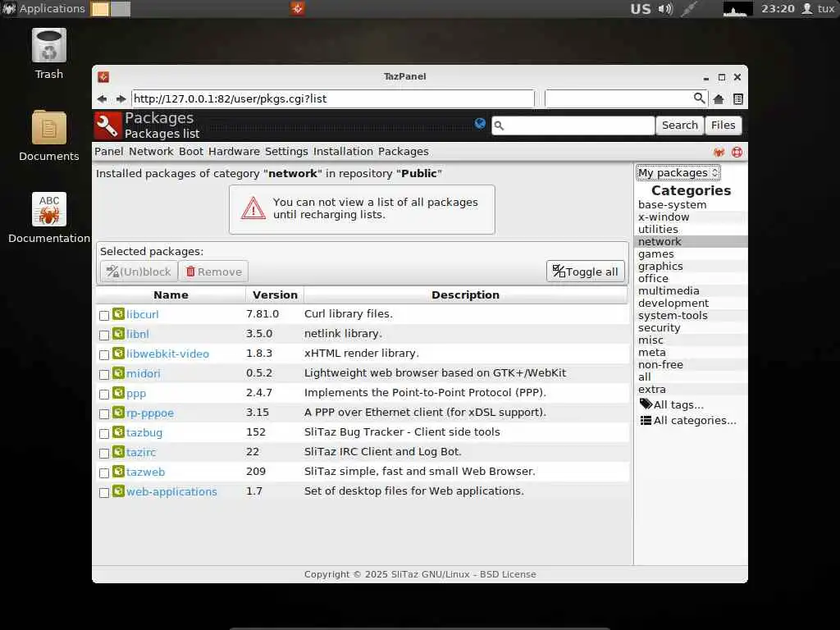Click the CPU graph monitor in the top panel
The image size is (840, 630).
737,8
